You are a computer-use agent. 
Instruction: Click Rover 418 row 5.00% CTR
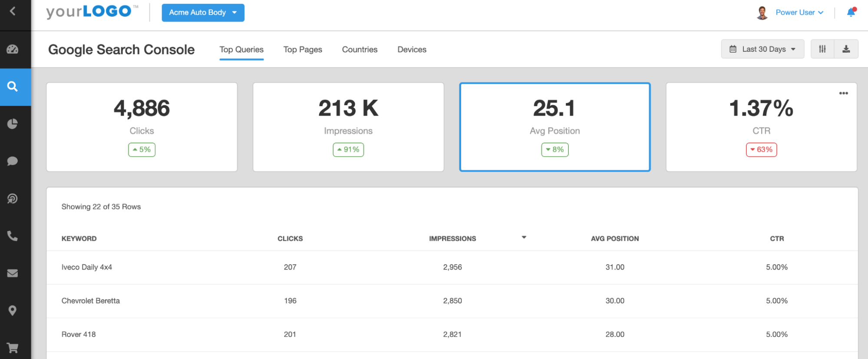[x=777, y=334]
